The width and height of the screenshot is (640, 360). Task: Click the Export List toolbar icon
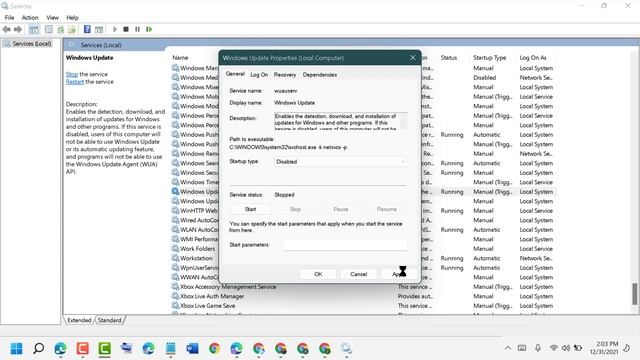click(72, 29)
